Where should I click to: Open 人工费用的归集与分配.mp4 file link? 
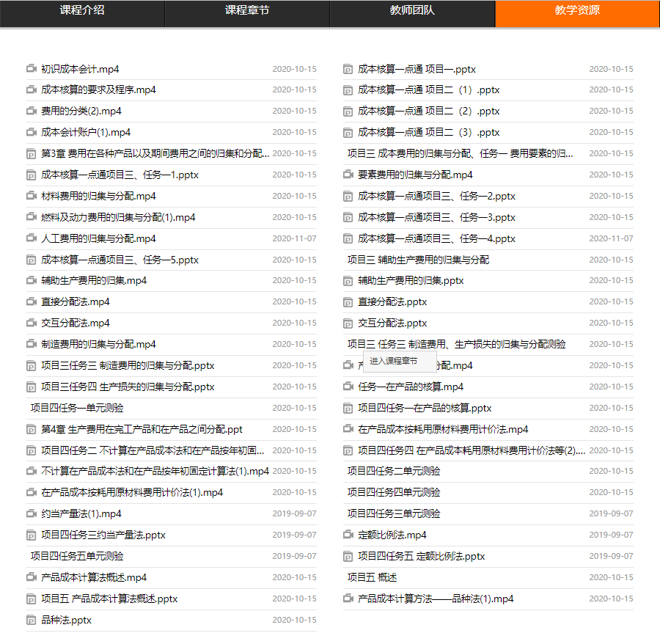(98, 238)
